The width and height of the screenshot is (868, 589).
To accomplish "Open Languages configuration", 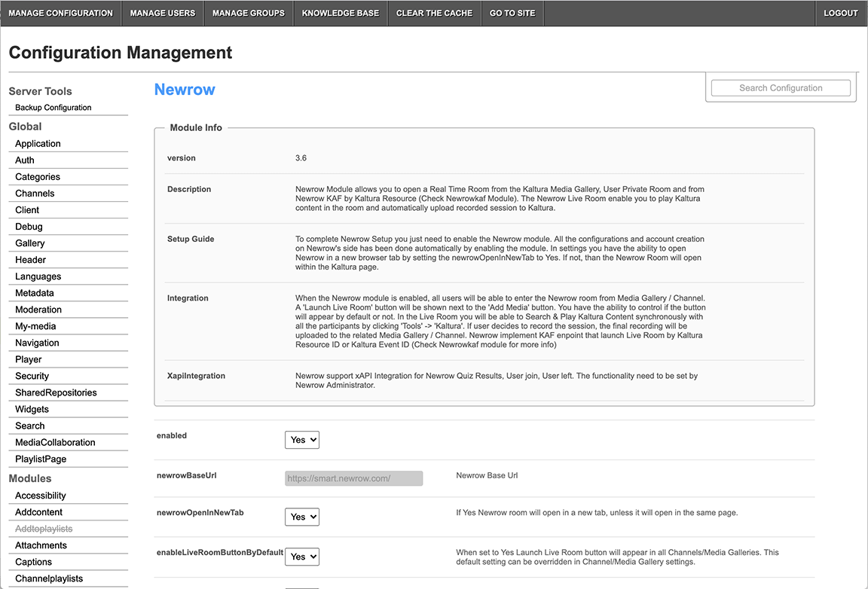I will [x=38, y=276].
